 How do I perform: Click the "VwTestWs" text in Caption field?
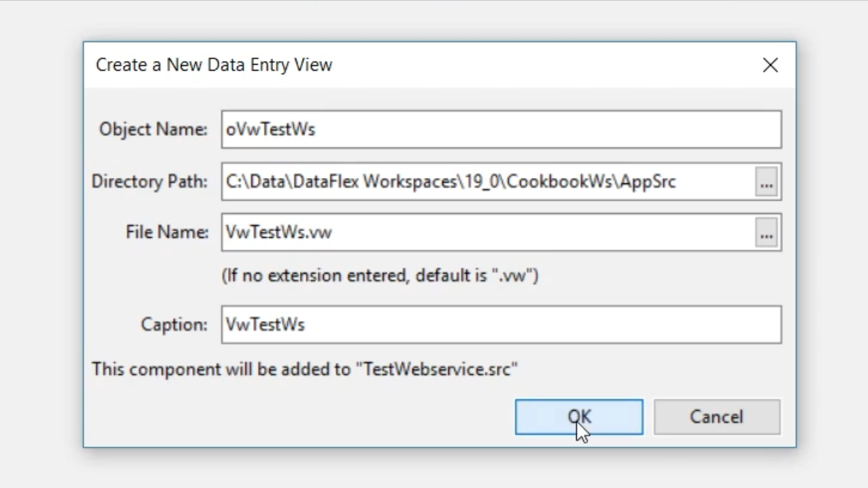265,325
